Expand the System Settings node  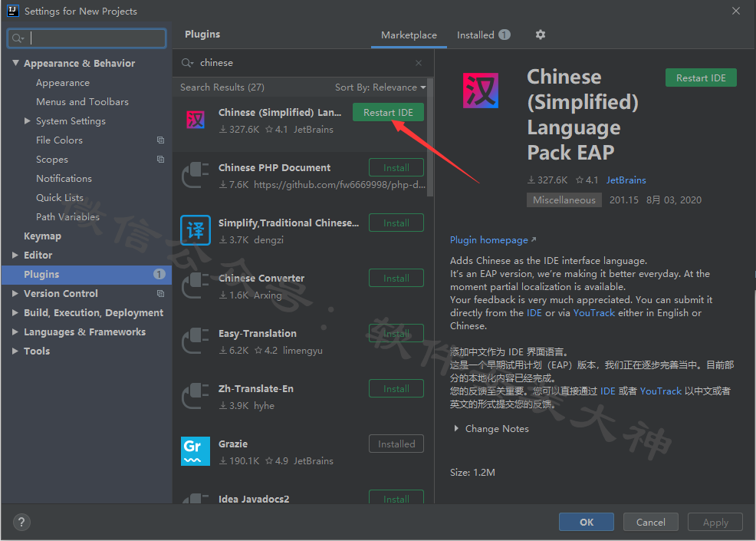tap(28, 120)
